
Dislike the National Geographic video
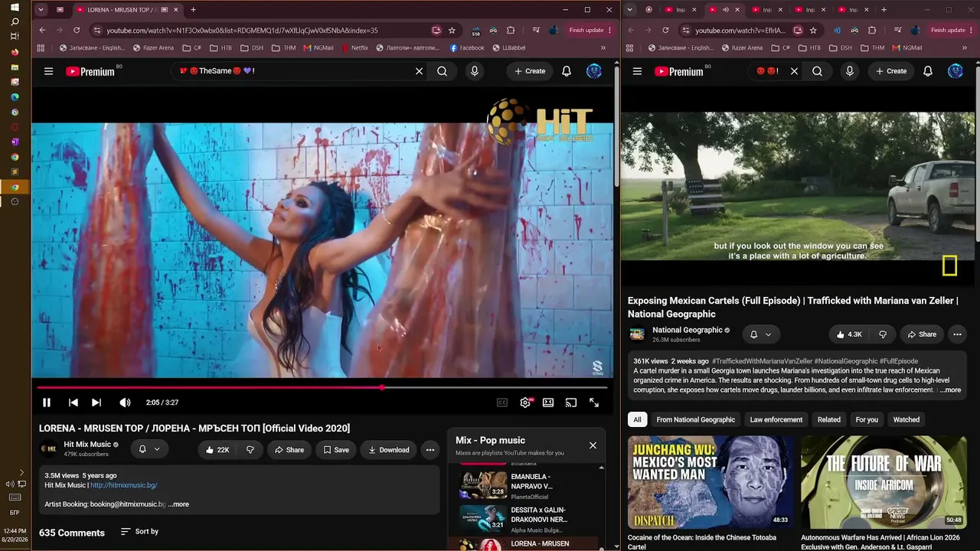tap(883, 334)
